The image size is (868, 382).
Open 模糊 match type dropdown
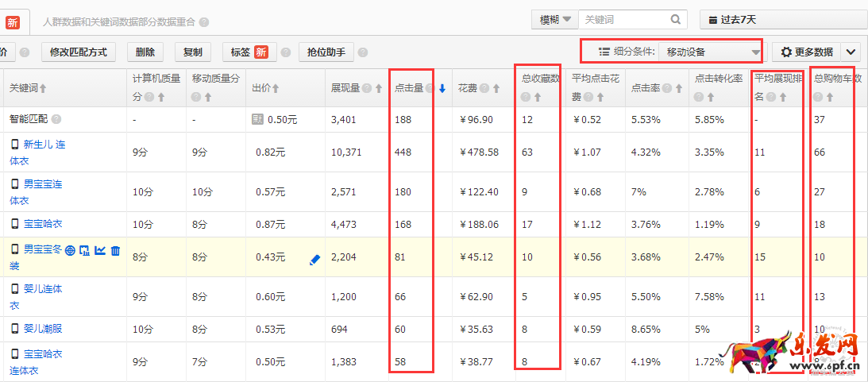[x=554, y=20]
